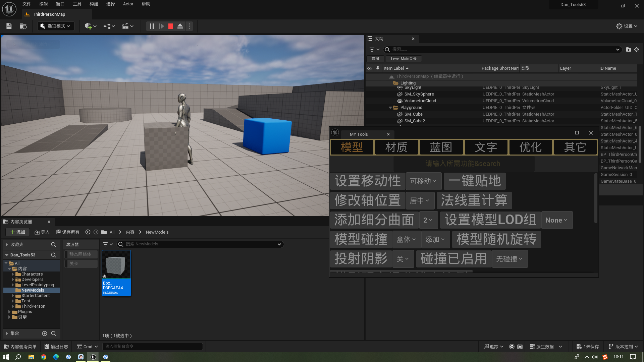Stop the running simulation

coord(171,26)
